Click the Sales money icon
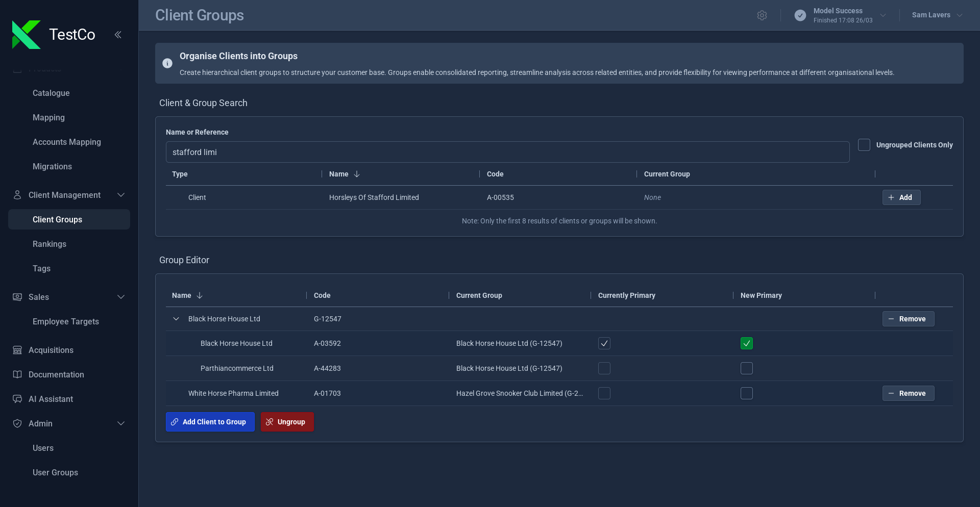980x507 pixels. coord(17,297)
